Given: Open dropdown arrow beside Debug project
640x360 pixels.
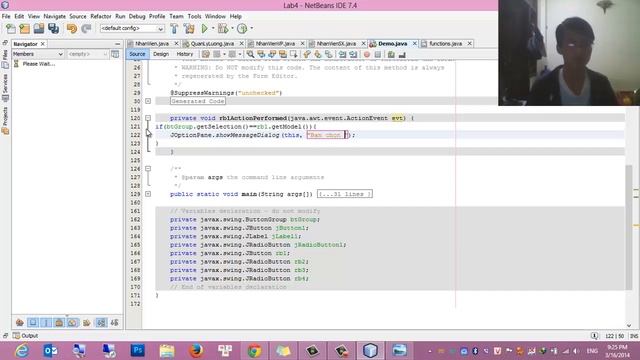Looking at the screenshot, I should [232, 29].
